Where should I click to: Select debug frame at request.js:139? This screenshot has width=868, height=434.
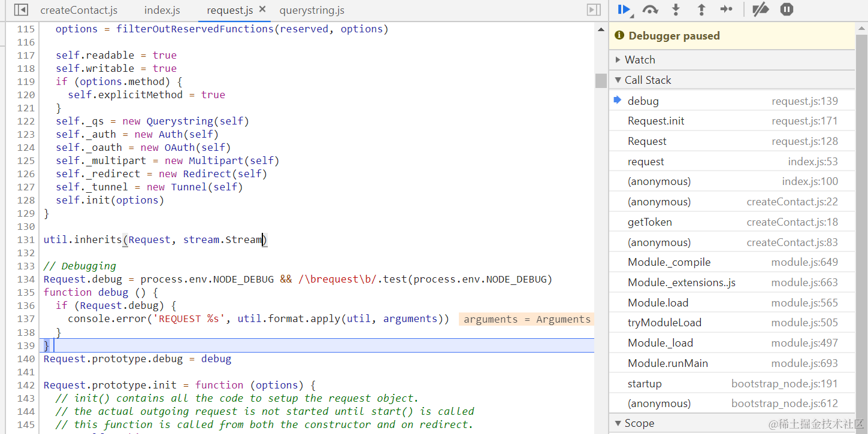tap(732, 101)
